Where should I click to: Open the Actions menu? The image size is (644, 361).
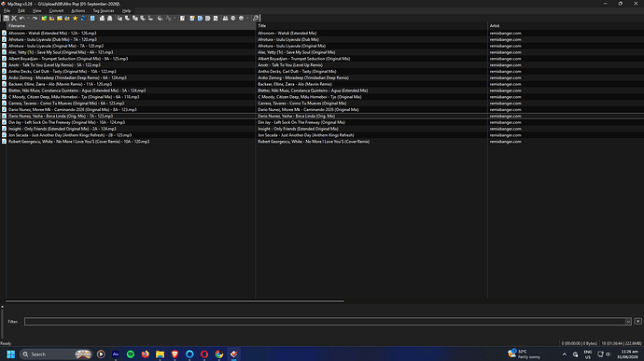pyautogui.click(x=78, y=10)
